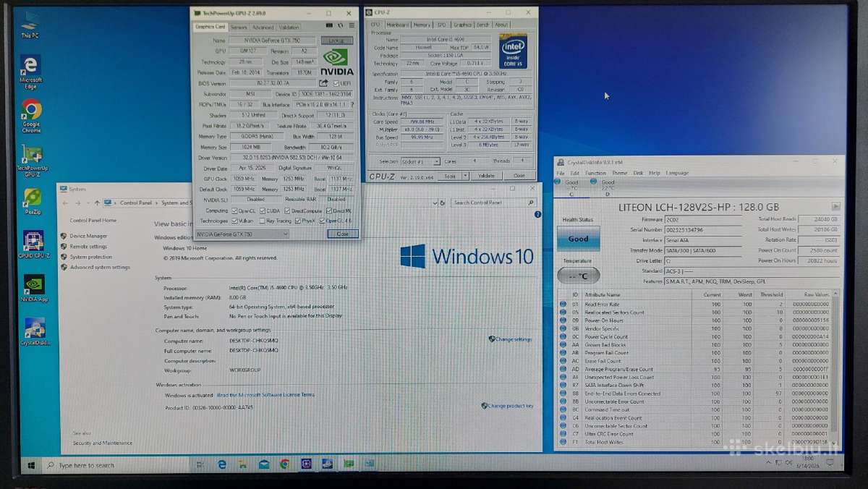Click temperature display button in CrystalDiskInfo
The height and width of the screenshot is (489, 868).
(x=578, y=276)
